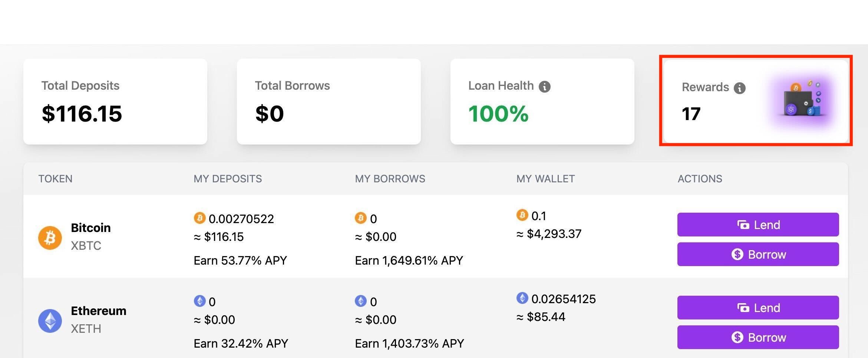Click the large Ethereum token icon
Screen dimensions: 868x358
click(x=50, y=321)
